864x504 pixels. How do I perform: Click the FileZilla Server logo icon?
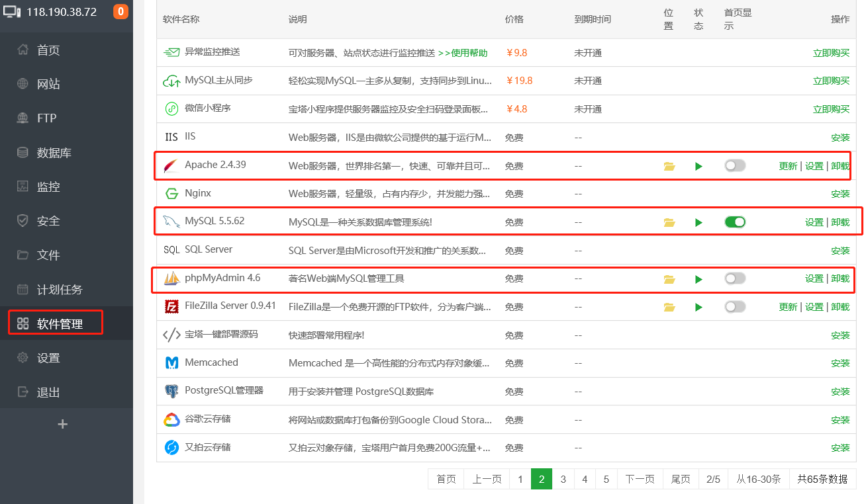point(171,307)
